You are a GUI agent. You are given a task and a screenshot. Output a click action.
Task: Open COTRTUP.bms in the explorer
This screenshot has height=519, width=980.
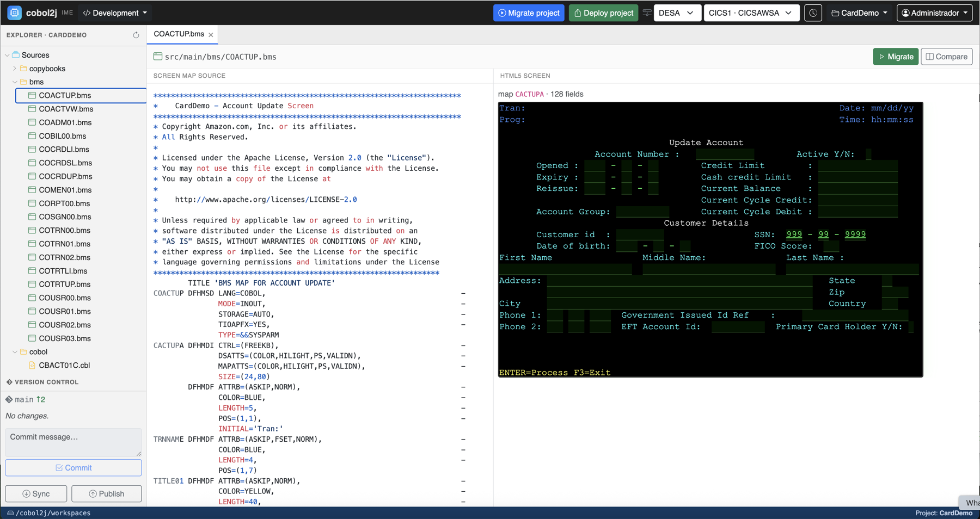click(x=64, y=285)
